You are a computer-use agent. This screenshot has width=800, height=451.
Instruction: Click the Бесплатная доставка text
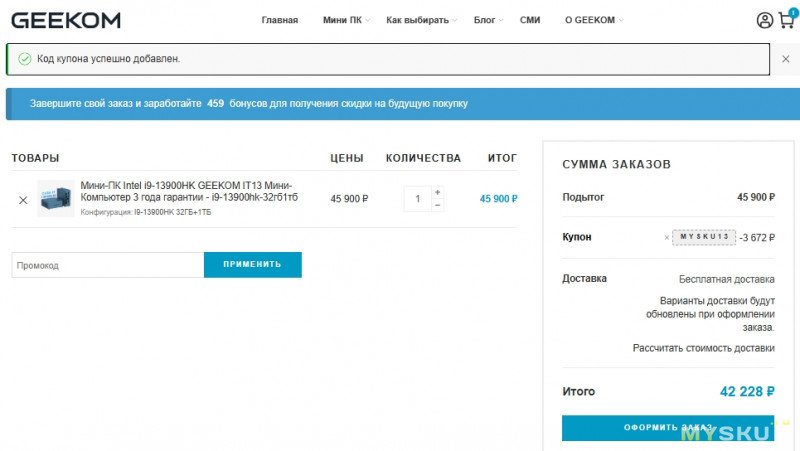[727, 279]
